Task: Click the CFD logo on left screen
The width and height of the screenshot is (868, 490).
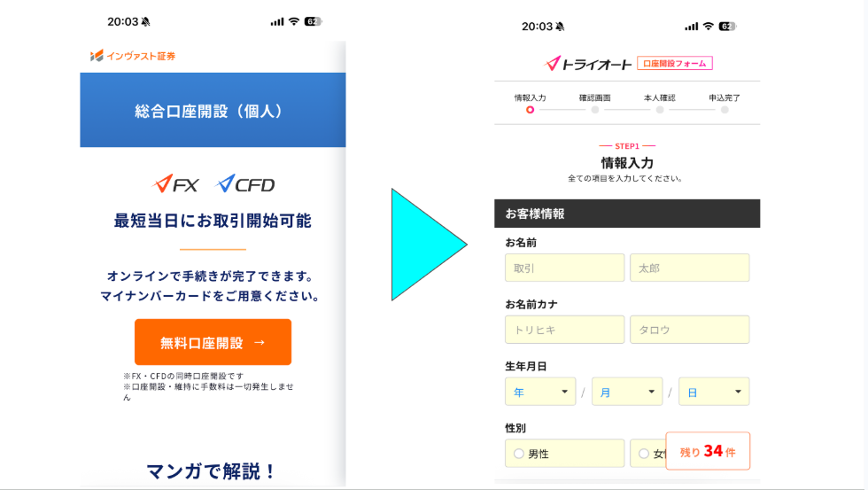Action: [245, 183]
